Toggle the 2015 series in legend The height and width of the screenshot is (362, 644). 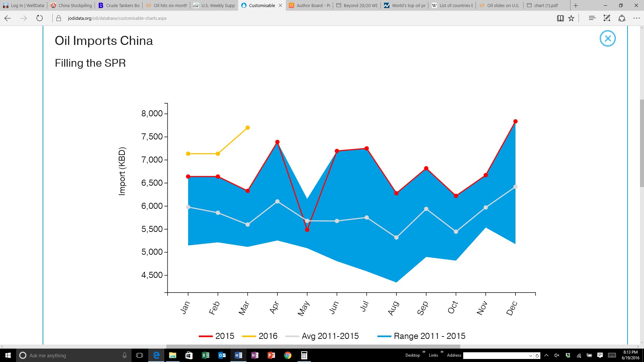(x=216, y=336)
